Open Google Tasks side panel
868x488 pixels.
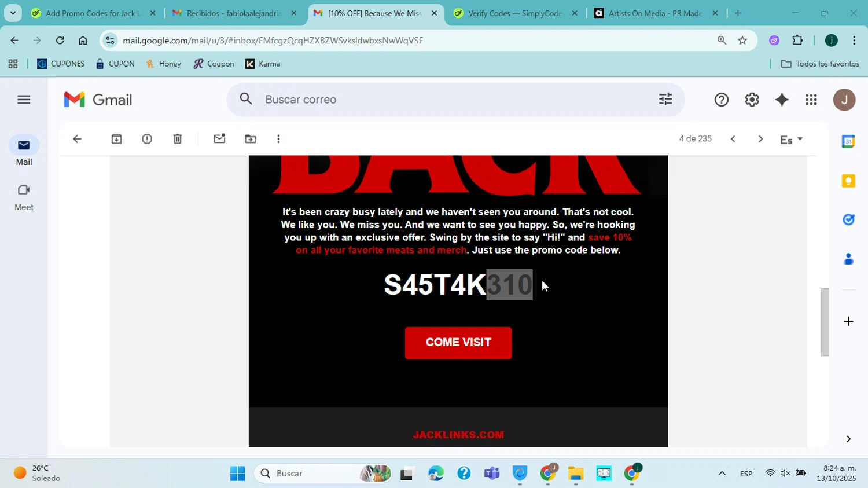point(848,219)
